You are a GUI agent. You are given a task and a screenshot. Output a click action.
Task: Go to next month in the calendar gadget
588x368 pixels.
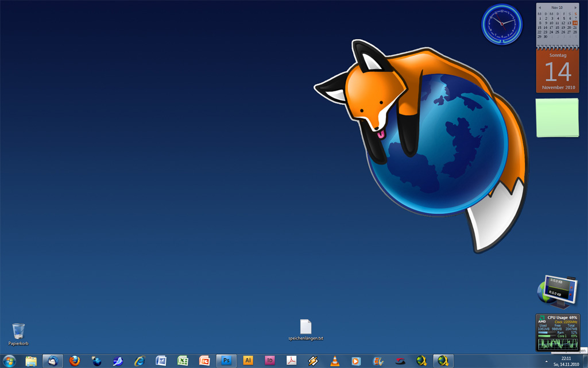click(575, 7)
